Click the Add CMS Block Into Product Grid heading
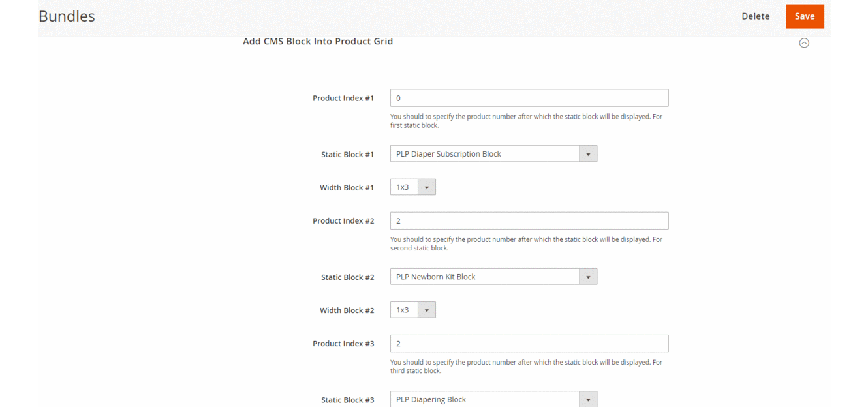 318,41
